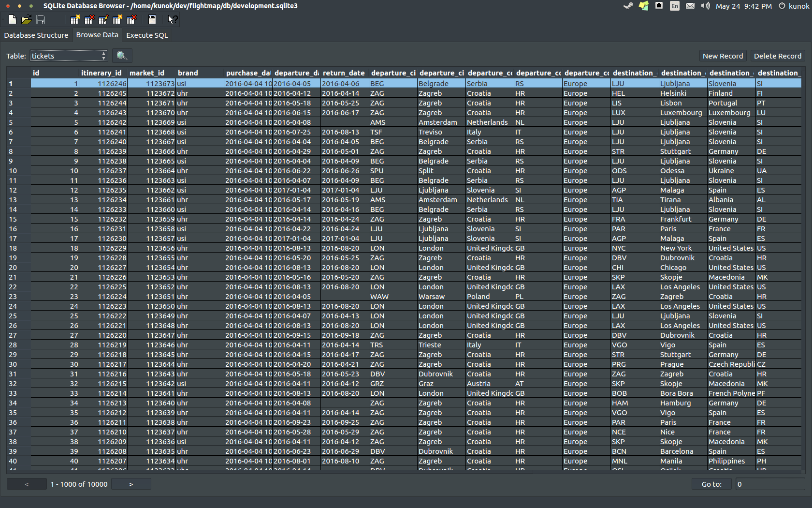Image resolution: width=812 pixels, height=508 pixels.
Task: Select the Albania country cell
Action: [x=732, y=200]
